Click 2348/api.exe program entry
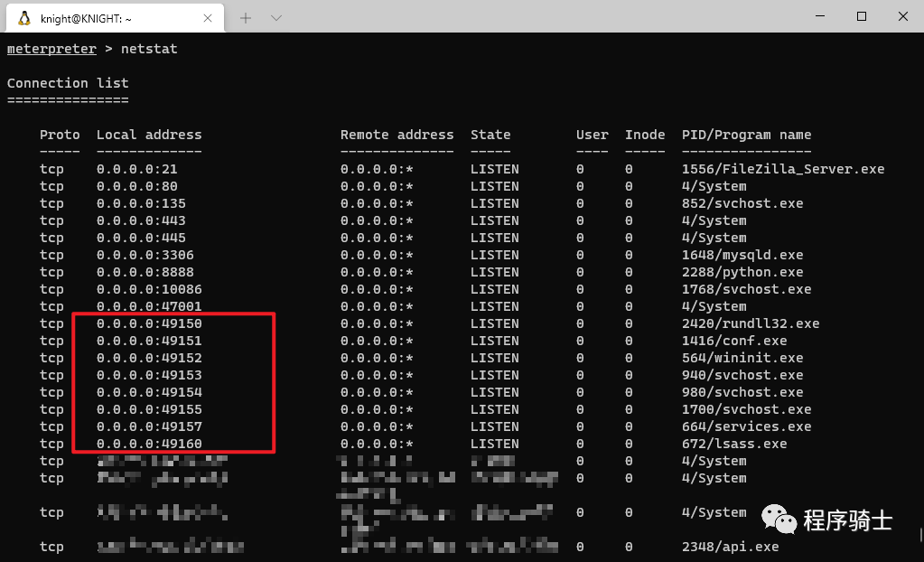924x562 pixels. click(730, 547)
